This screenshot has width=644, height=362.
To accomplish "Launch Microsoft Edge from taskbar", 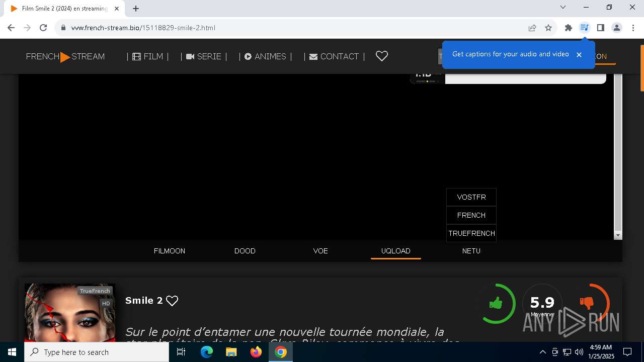I will (207, 352).
